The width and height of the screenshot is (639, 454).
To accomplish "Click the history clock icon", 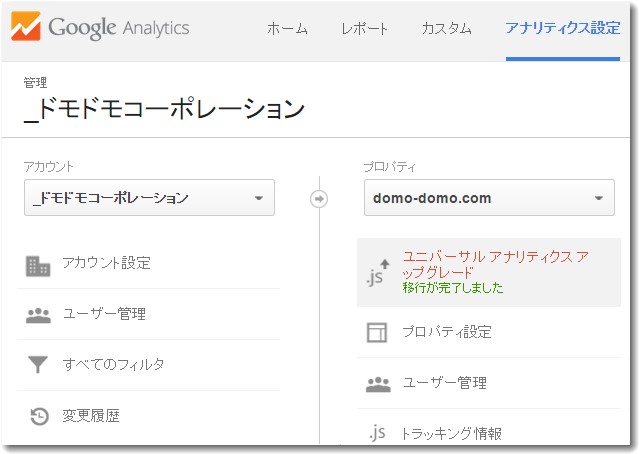I will [40, 416].
